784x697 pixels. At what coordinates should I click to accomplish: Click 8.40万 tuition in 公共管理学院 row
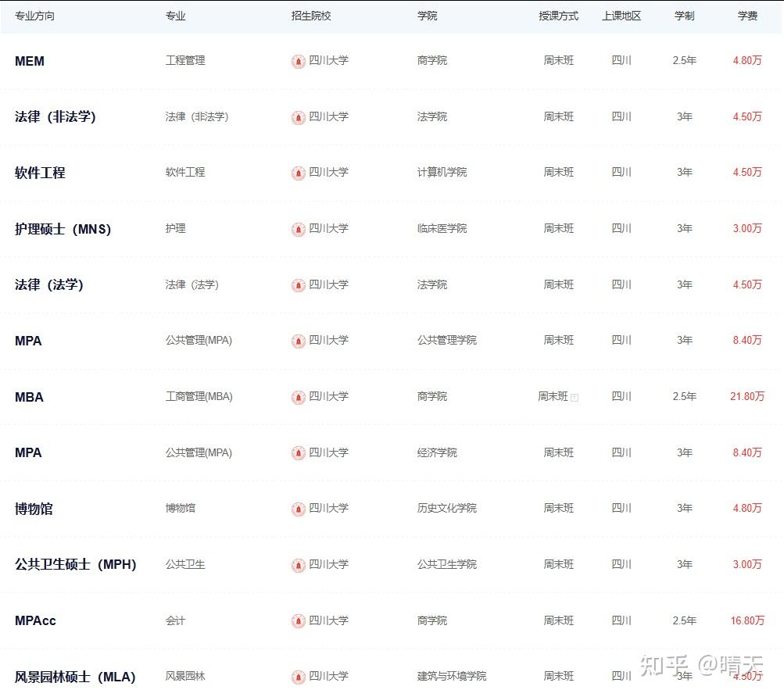747,341
